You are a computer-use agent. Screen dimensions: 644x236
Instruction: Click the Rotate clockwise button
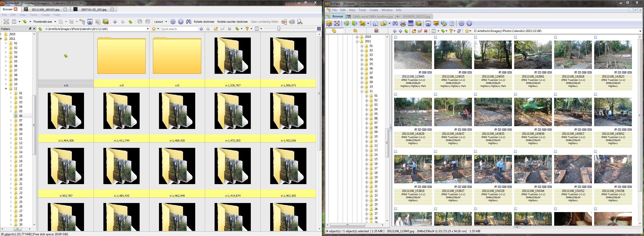click(204, 22)
